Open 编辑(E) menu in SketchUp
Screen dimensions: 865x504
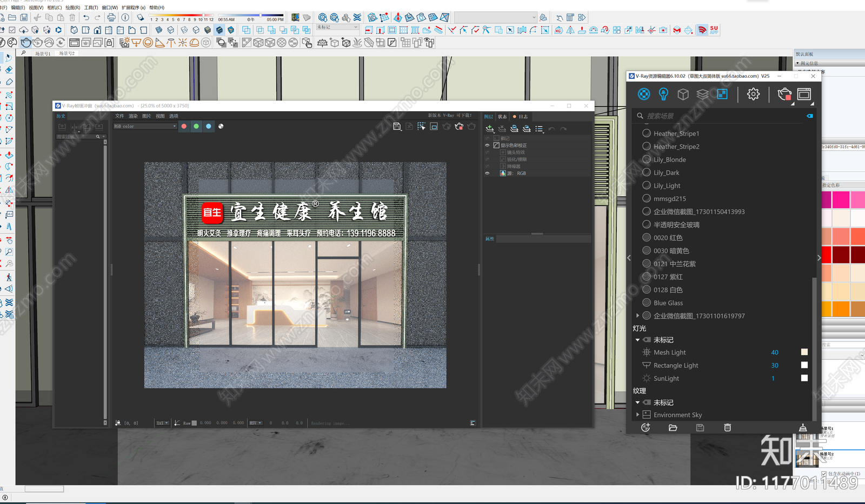(18, 8)
